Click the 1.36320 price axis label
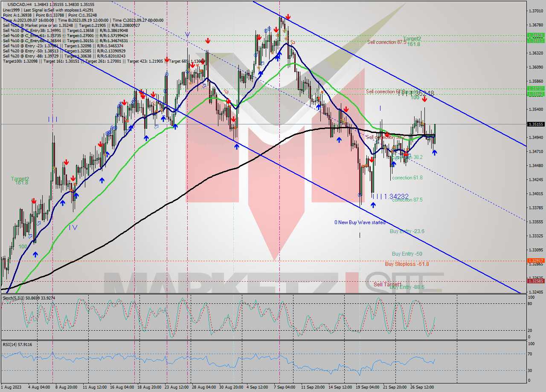Image resolution: width=546 pixels, height=392 pixels. (x=535, y=53)
